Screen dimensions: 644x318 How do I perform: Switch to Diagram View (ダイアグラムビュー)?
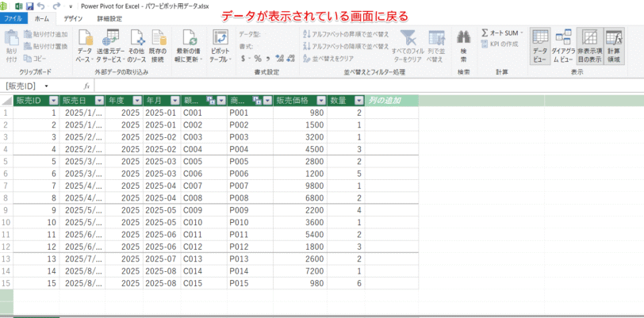click(563, 46)
